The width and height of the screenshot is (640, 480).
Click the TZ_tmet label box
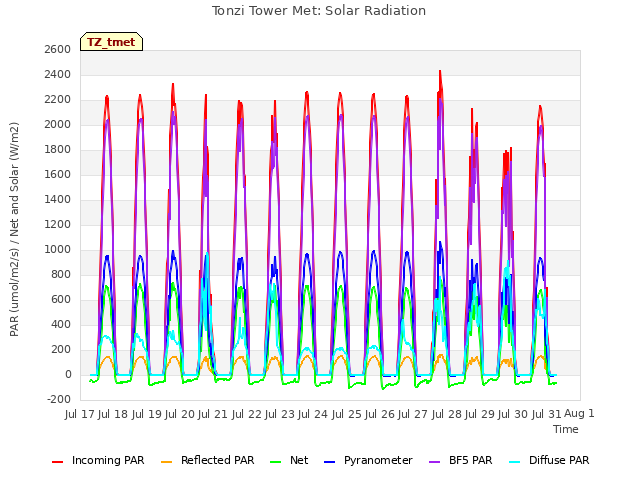coord(111,42)
